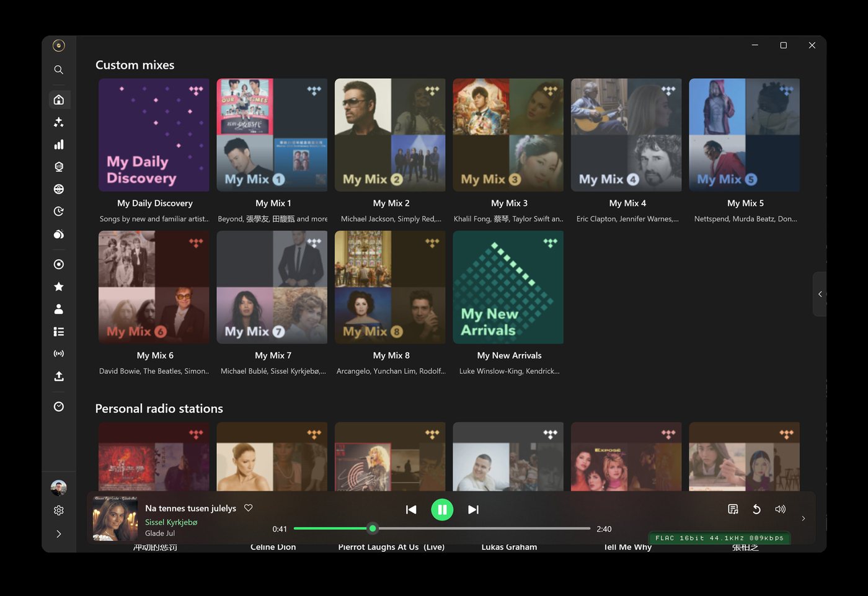The image size is (868, 596).
Task: Open the My Mix 7 cover art
Action: [x=272, y=287]
